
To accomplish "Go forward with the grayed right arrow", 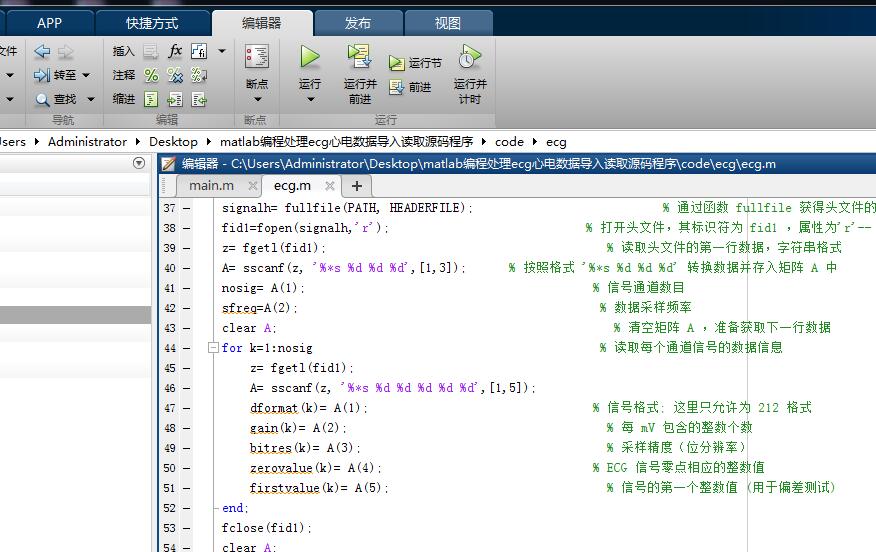I will pos(65,51).
